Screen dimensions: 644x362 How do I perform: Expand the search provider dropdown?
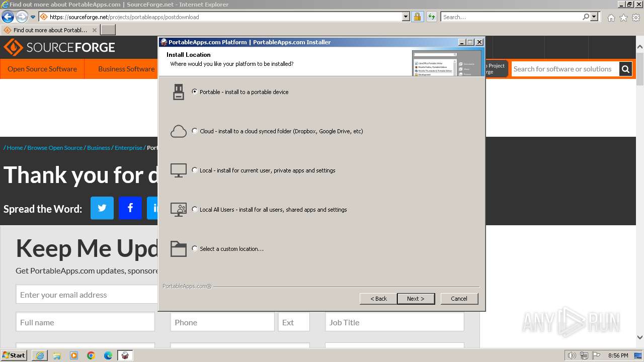pos(594,17)
